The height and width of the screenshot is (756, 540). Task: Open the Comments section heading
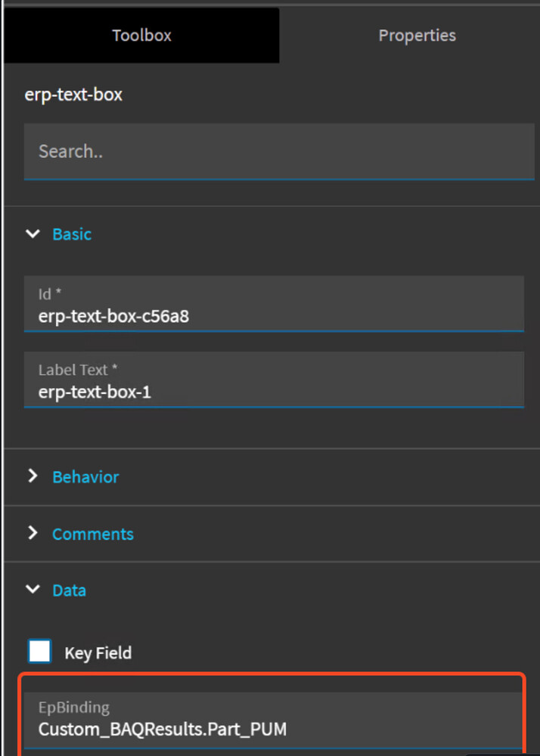click(x=92, y=534)
